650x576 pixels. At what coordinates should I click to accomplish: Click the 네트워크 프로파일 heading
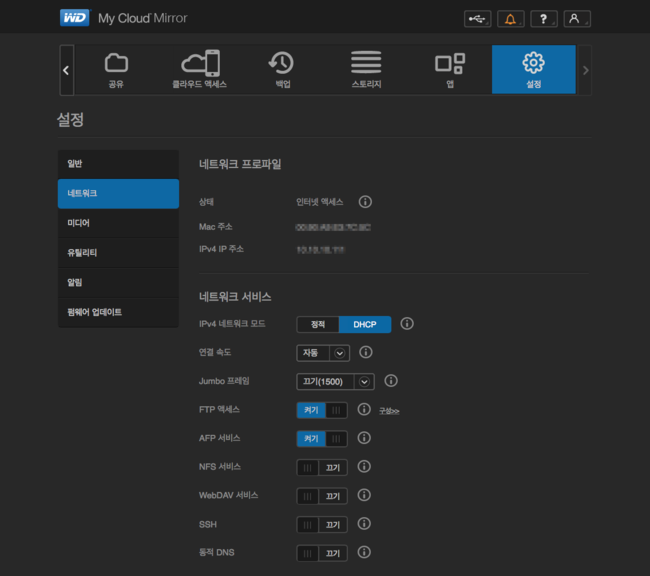click(240, 164)
